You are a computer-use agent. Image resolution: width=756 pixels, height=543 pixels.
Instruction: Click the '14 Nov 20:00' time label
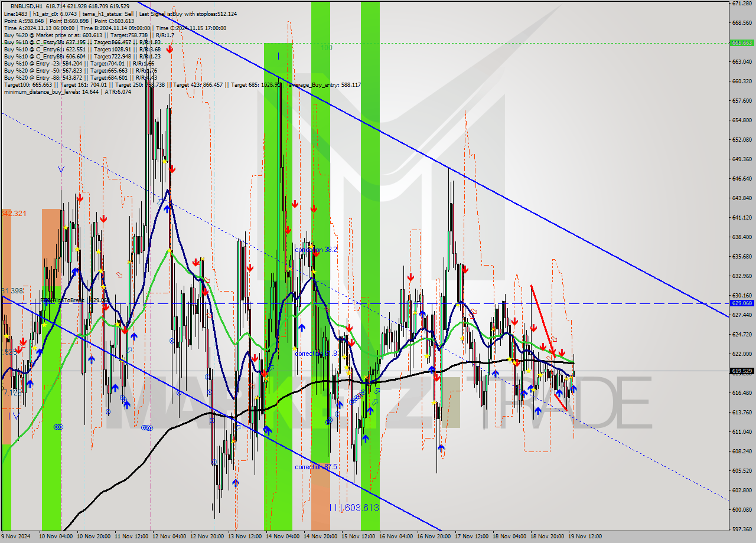[320, 537]
